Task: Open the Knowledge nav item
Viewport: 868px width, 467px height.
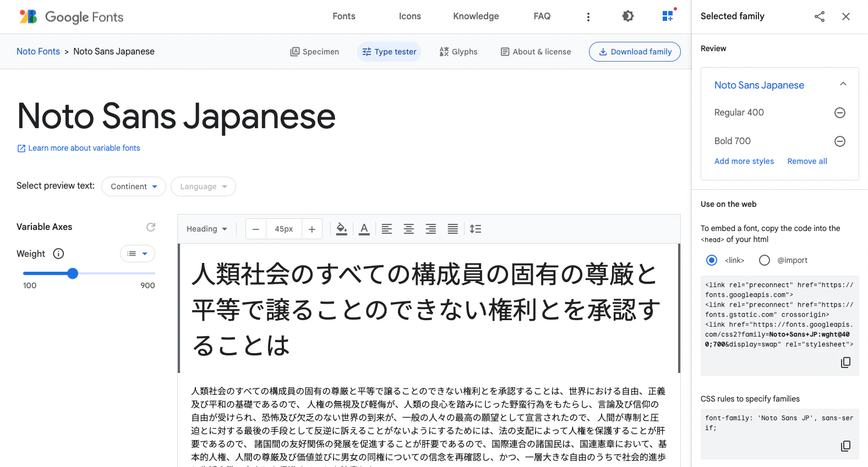Action: (x=476, y=17)
